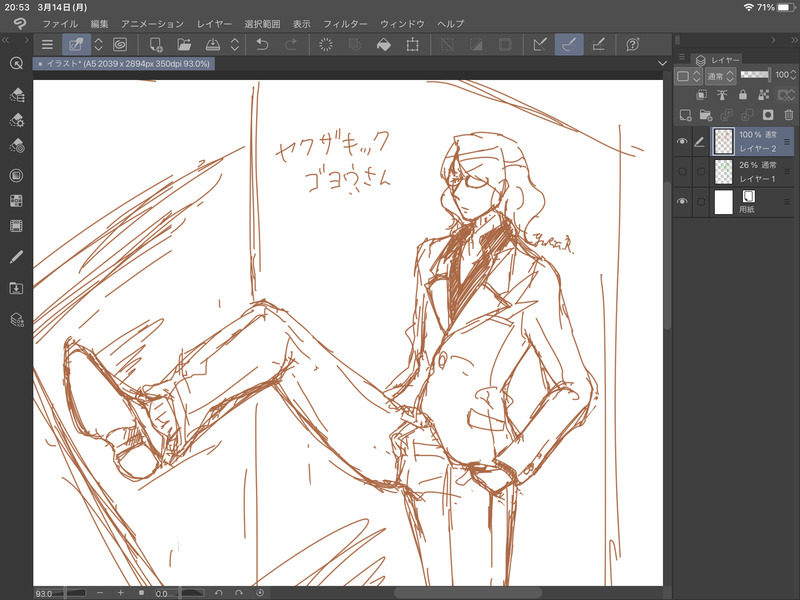Toggle Clip to Layer Below icon
Screen dimensions: 800x600
click(702, 94)
